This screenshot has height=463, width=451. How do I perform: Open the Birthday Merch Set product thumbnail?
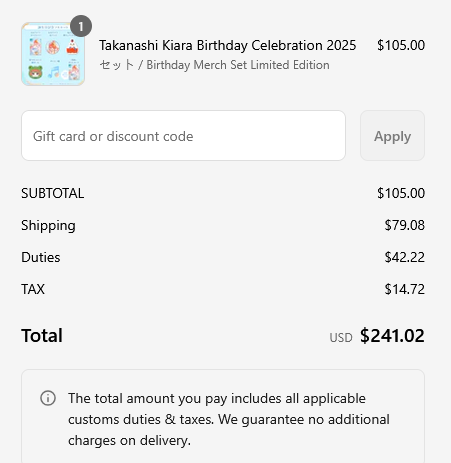[53, 54]
